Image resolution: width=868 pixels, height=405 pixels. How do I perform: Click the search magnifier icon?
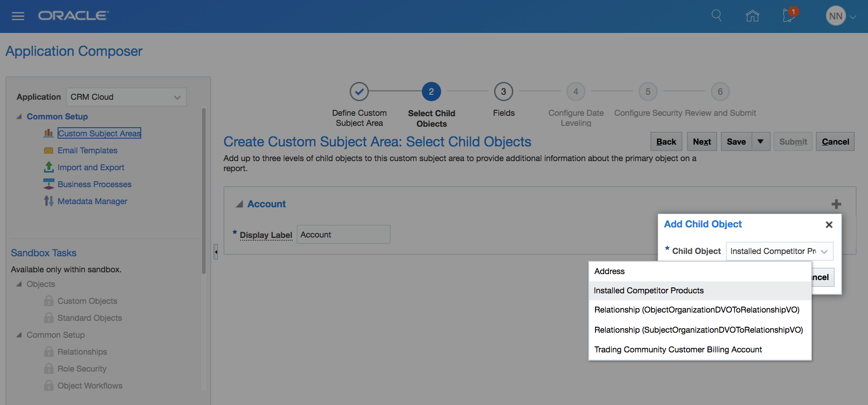(716, 16)
